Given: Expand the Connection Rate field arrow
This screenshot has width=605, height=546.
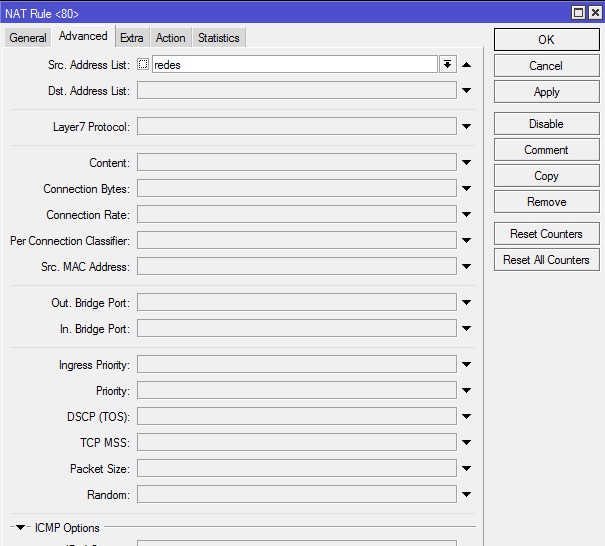Looking at the screenshot, I should pyautogui.click(x=467, y=215).
